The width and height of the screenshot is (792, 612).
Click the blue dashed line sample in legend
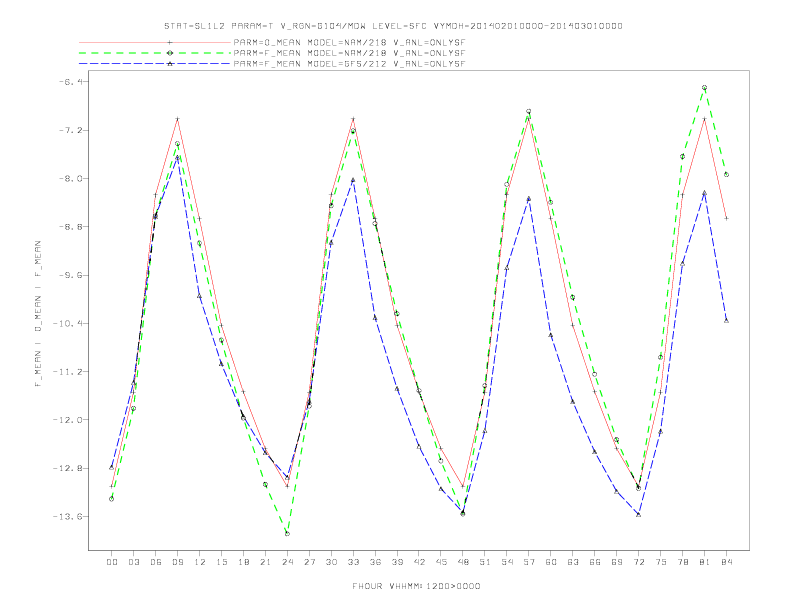pos(155,64)
